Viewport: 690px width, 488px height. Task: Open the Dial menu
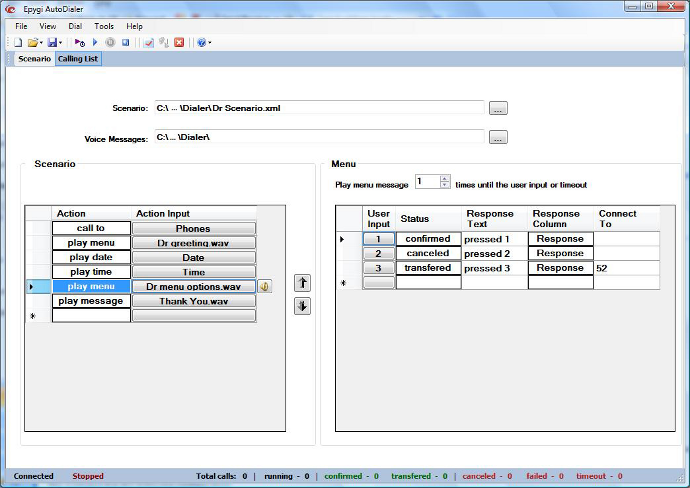(x=75, y=26)
